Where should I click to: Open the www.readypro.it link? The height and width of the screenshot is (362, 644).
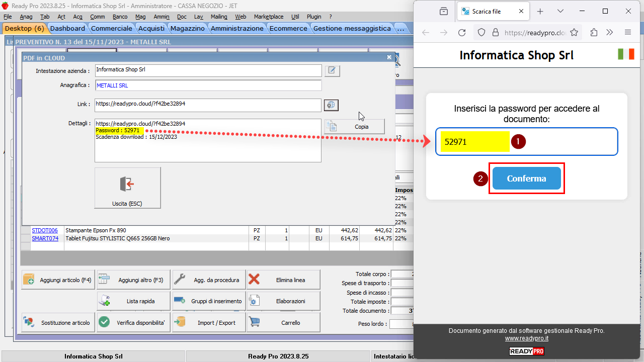pos(526,338)
